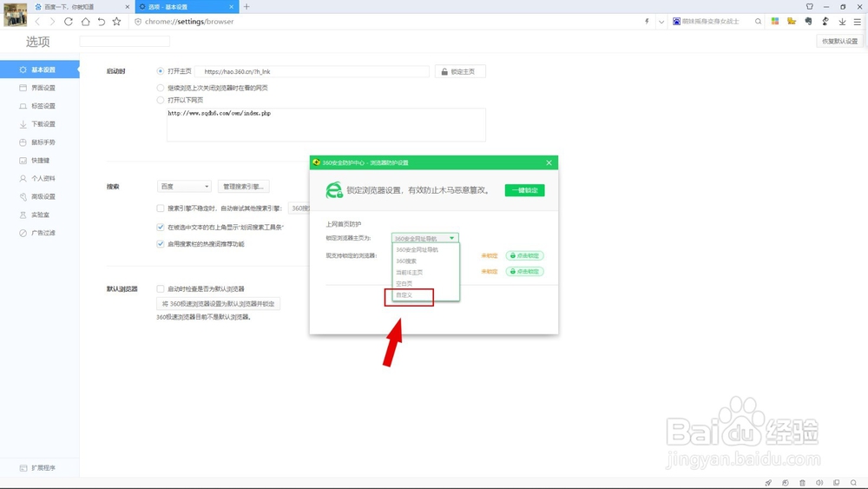This screenshot has width=868, height=489.
Task: Click the green 一键锁定 button
Action: pos(524,190)
